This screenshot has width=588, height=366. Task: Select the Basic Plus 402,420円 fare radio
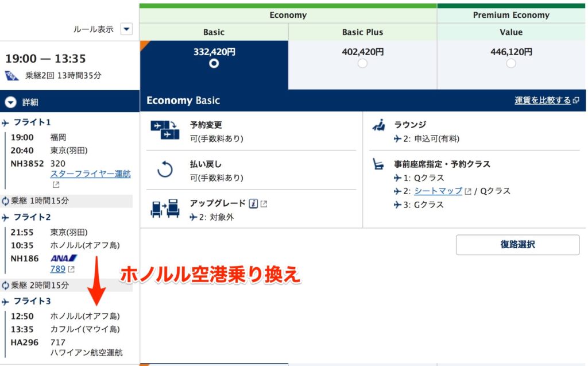tap(362, 63)
